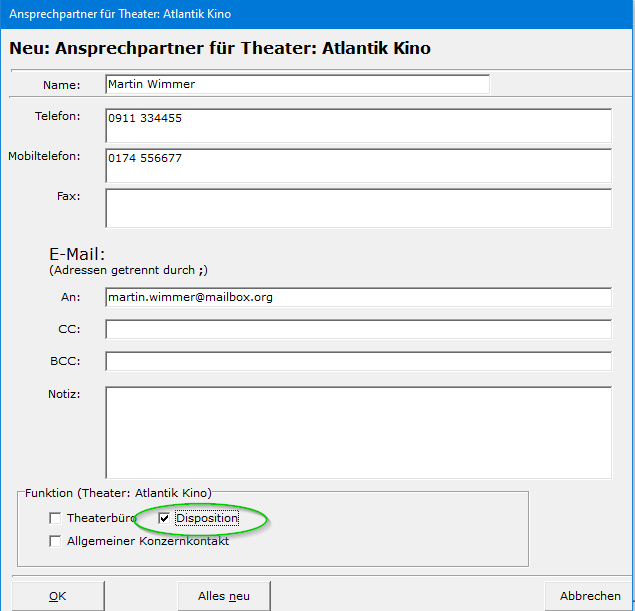This screenshot has width=635, height=611.
Task: Enable the Theaterbüro checkbox
Action: tap(55, 518)
